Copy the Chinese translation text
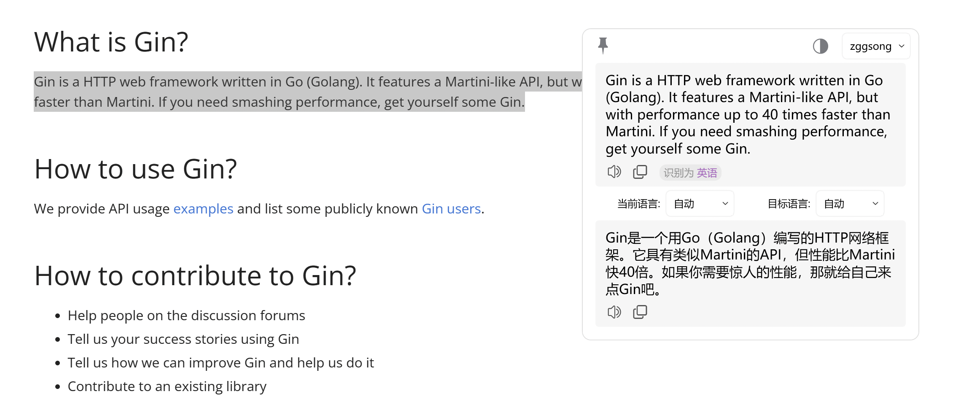 click(x=640, y=312)
